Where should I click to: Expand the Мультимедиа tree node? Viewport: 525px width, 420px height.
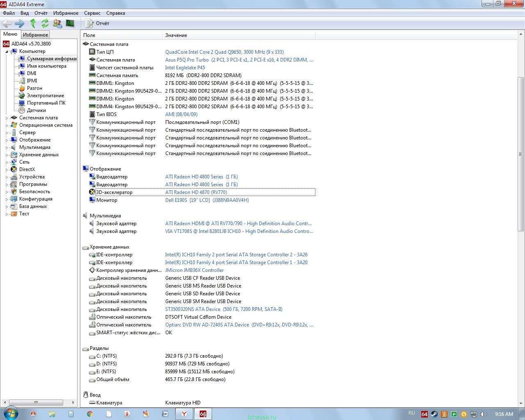point(7,148)
